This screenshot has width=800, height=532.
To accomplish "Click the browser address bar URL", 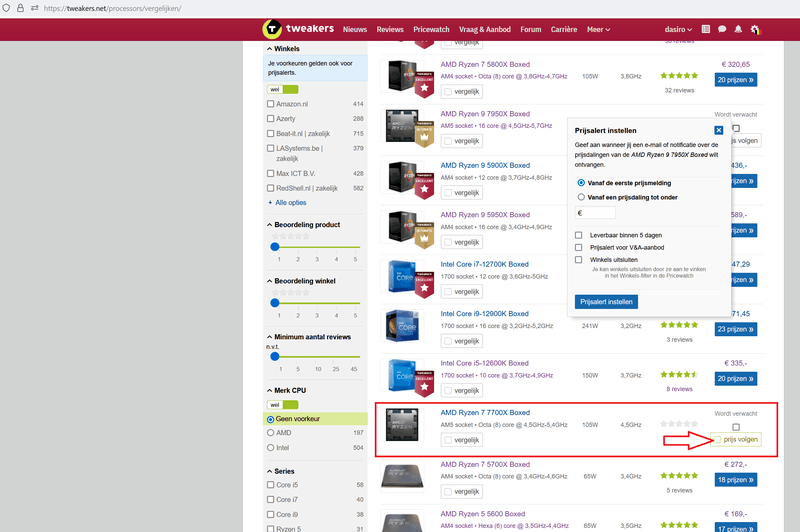I will 112,8.
